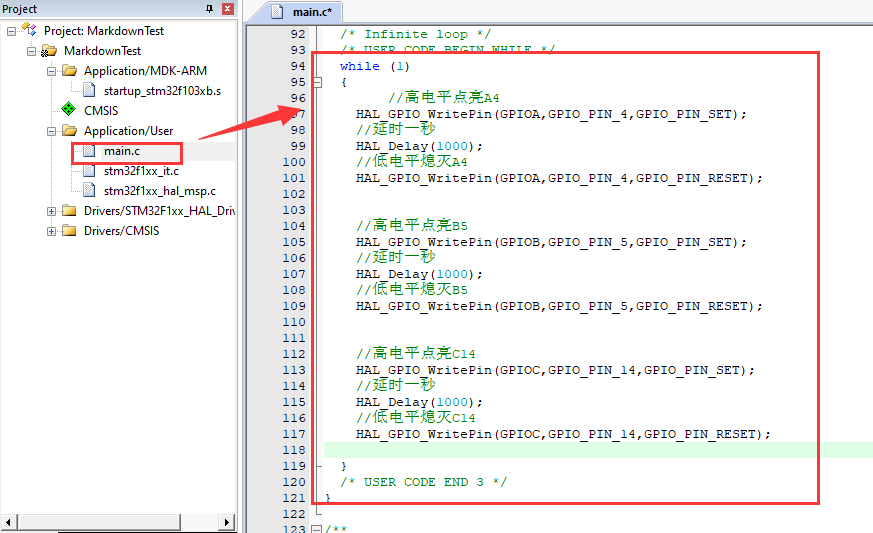Image resolution: width=873 pixels, height=533 pixels.
Task: Collapse code fold at line 95 brace
Action: 317,82
